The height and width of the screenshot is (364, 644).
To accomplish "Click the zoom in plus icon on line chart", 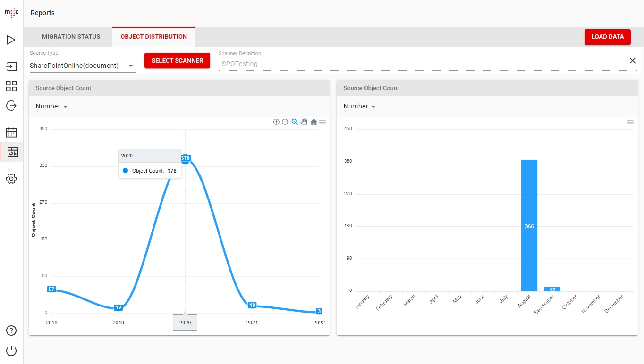I will (276, 122).
